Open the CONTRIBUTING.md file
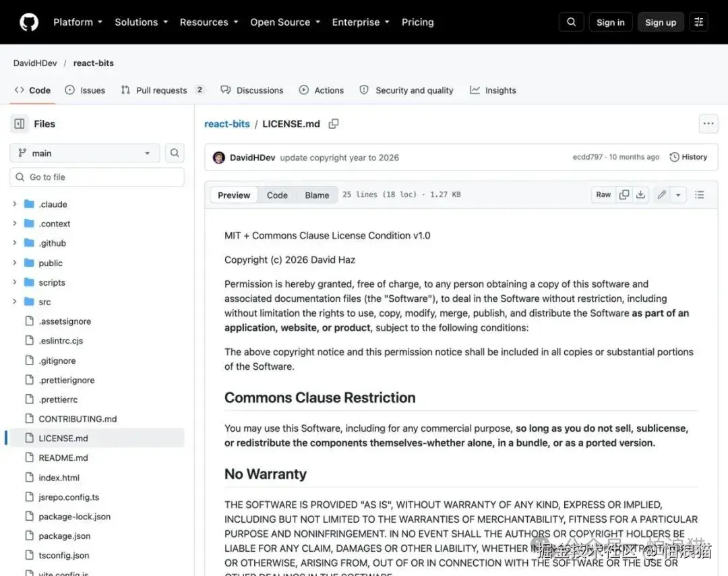This screenshot has width=728, height=576. coord(78,418)
